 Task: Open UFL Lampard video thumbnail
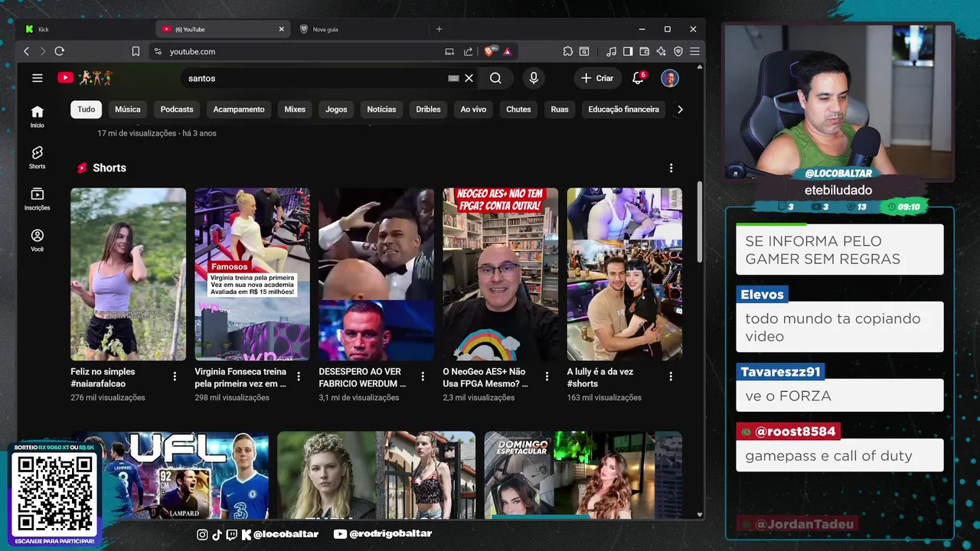pos(169,475)
